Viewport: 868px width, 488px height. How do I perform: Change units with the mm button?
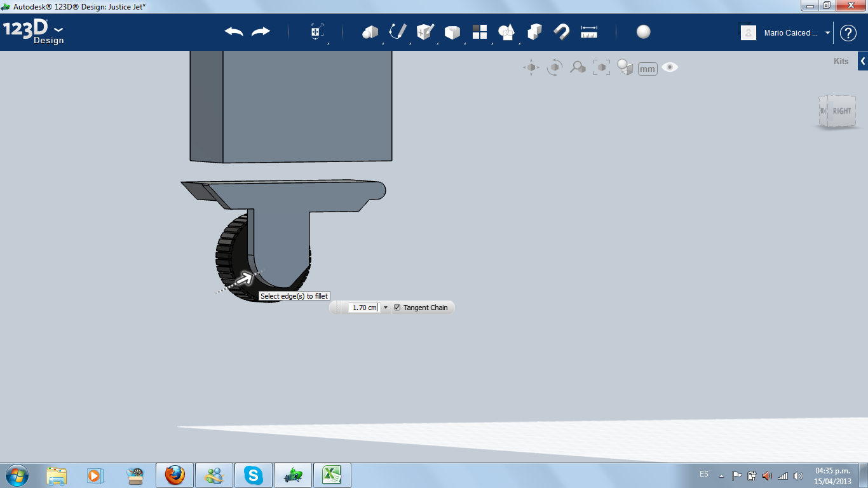pyautogui.click(x=648, y=69)
